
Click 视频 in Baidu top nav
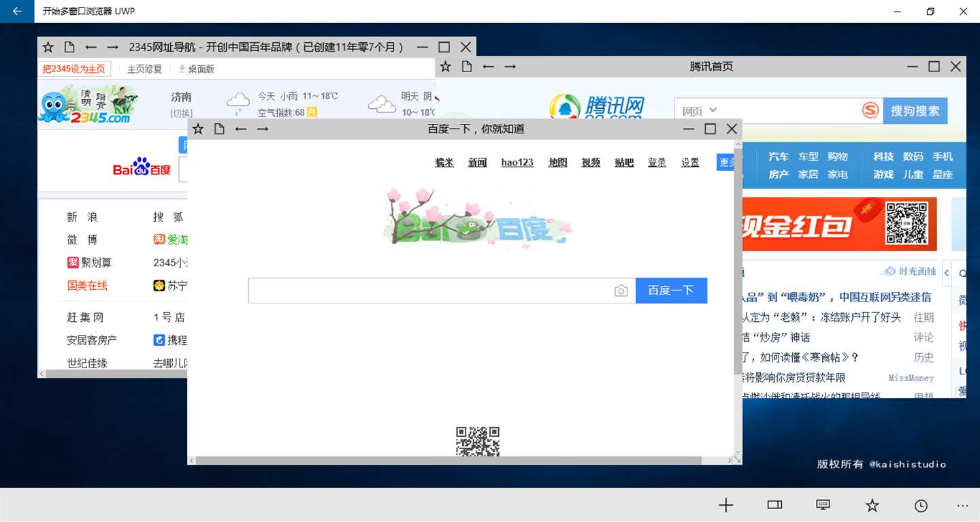[591, 162]
